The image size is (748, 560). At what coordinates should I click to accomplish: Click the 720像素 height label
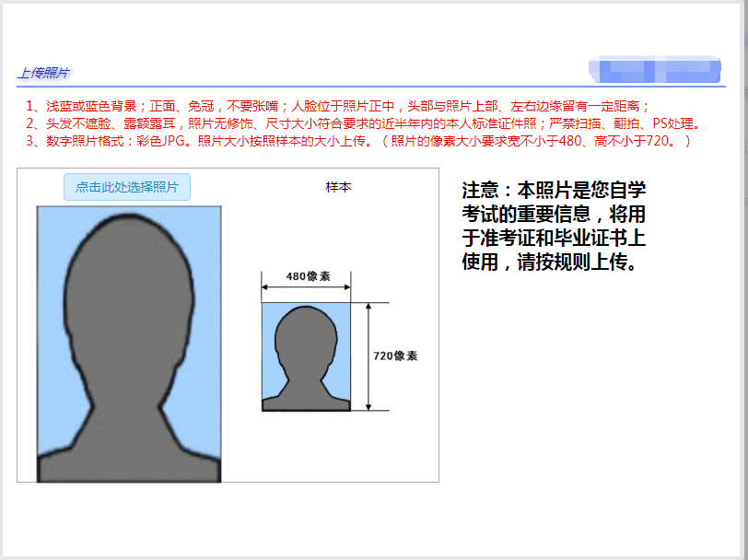[x=395, y=356]
